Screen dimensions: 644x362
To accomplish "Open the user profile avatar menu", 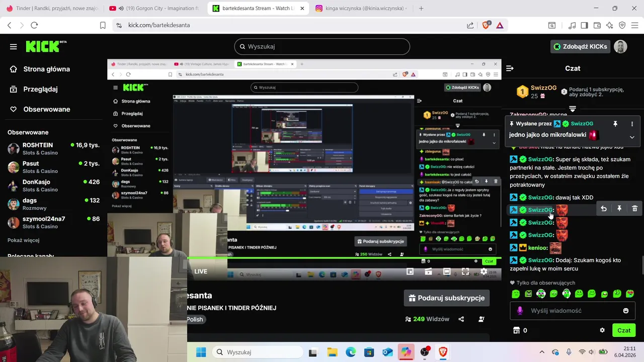I will point(620,46).
